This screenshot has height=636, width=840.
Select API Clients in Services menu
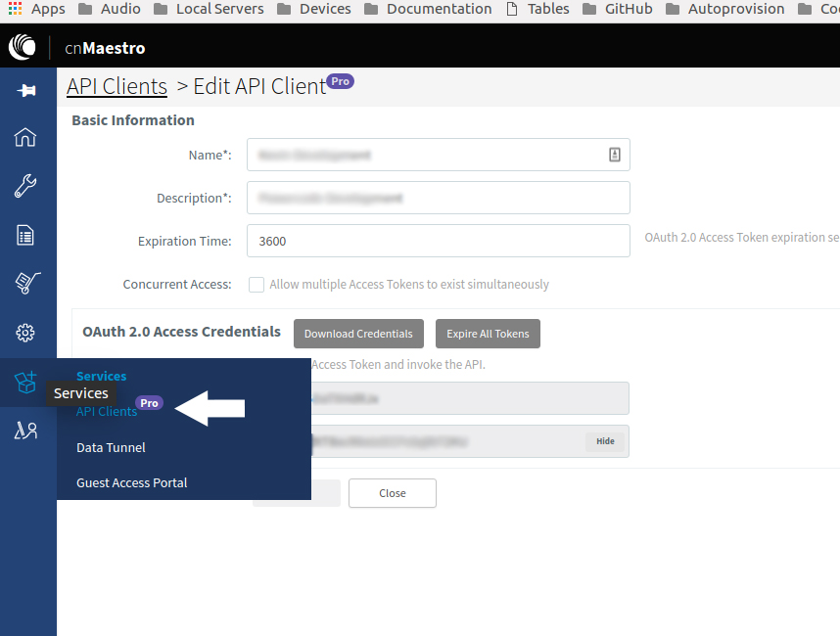pos(107,411)
